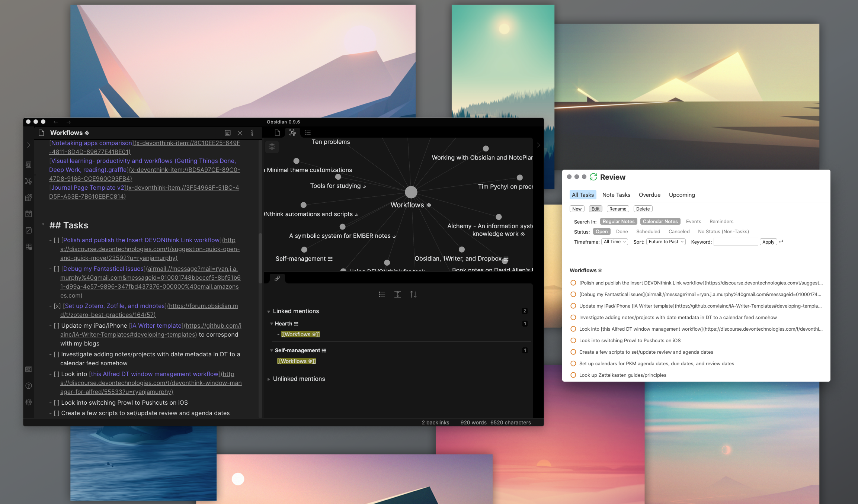Screen dimensions: 858x504
Task: Switch to Note Tasks tab in Review
Action: pos(616,195)
